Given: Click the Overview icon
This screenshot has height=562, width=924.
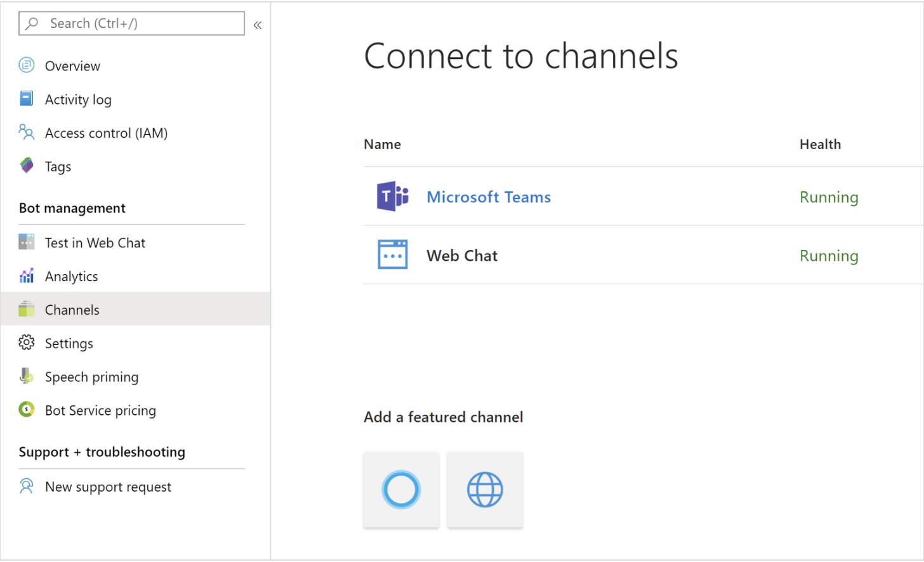Looking at the screenshot, I should 27,65.
